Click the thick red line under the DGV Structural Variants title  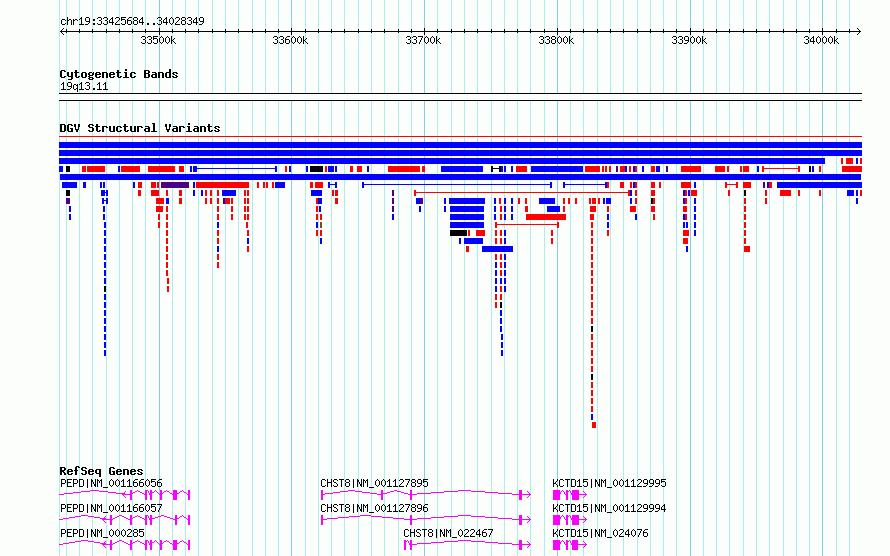(460, 137)
